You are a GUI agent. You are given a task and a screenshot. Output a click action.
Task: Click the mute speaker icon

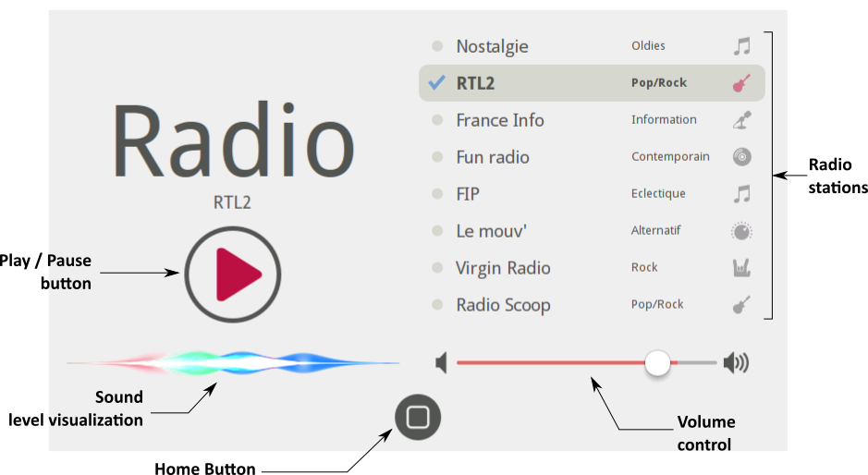[x=441, y=363]
